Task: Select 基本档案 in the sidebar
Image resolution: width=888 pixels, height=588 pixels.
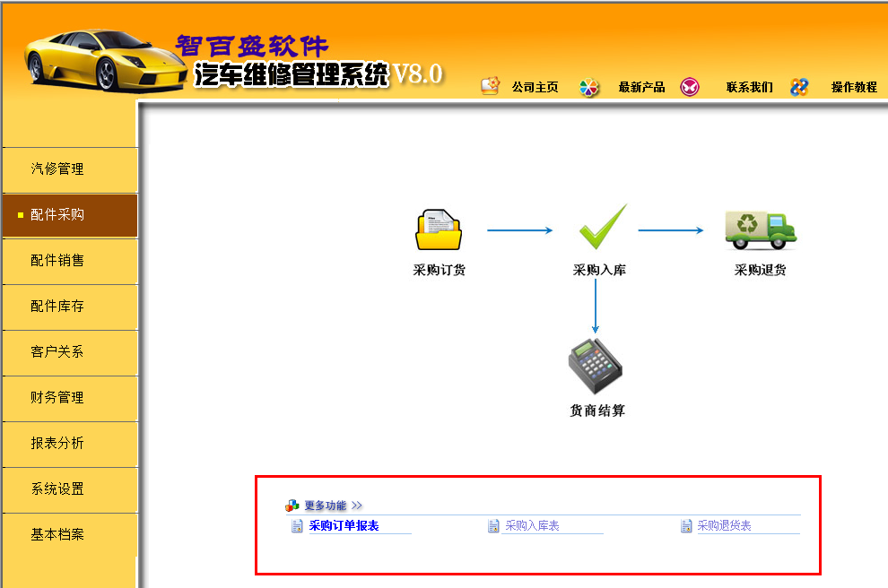Action: [x=70, y=535]
